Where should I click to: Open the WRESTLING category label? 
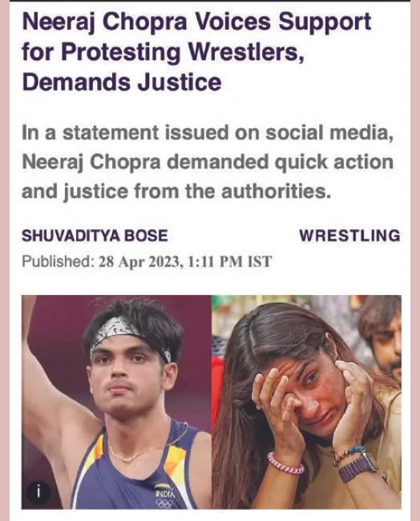tap(349, 236)
